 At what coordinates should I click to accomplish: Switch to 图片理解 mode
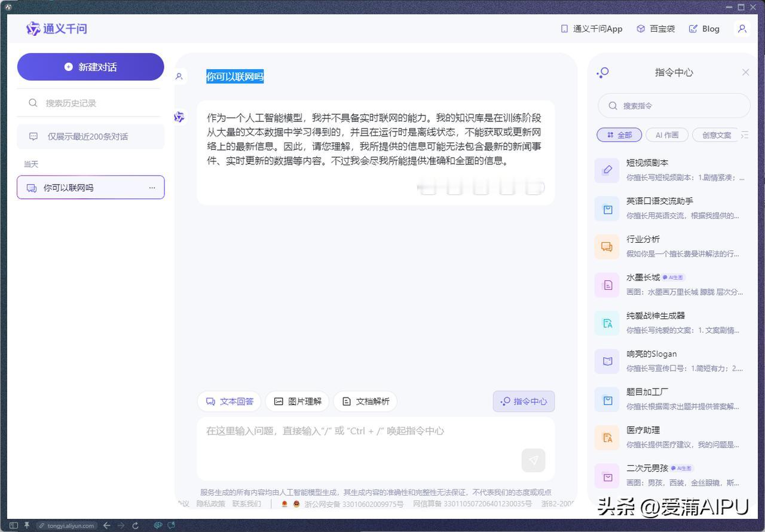[297, 402]
